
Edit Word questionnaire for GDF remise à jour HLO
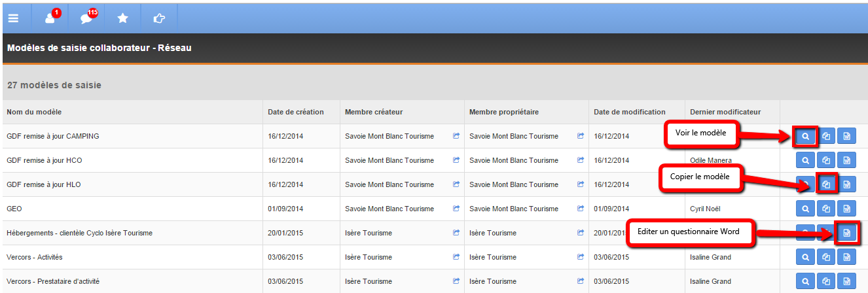click(847, 184)
